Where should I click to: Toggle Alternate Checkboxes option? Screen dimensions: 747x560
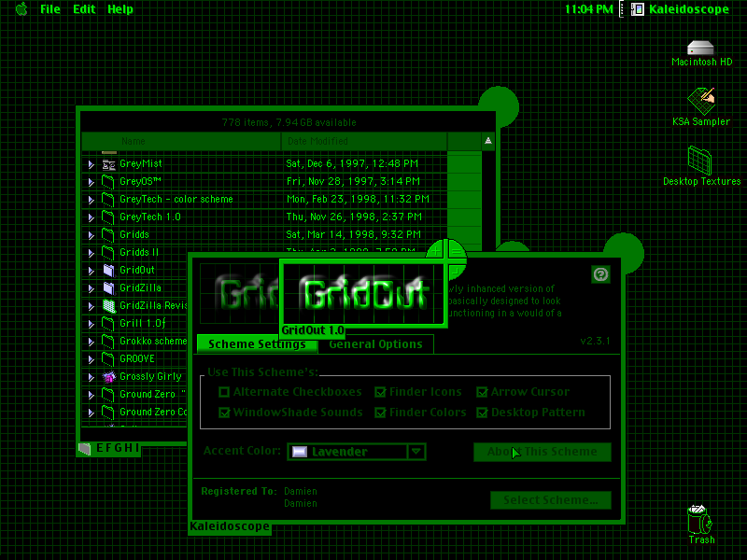(223, 392)
